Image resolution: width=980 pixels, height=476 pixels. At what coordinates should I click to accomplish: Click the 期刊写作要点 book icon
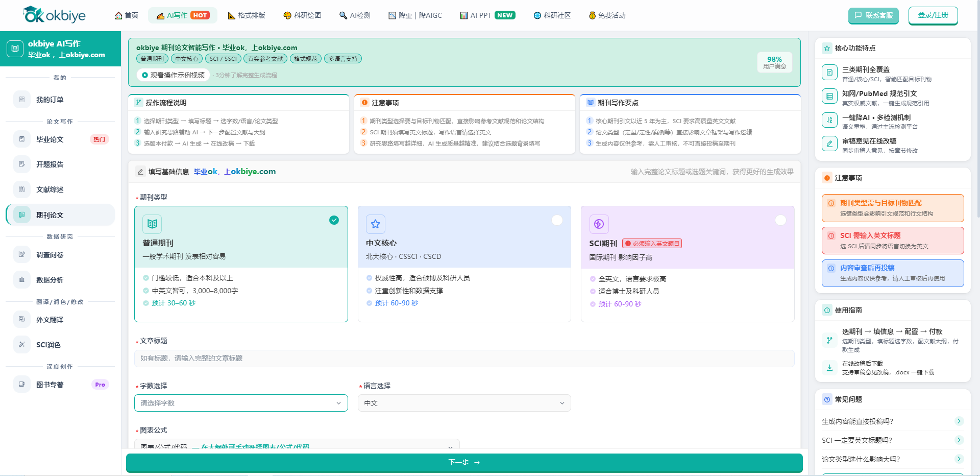point(591,103)
